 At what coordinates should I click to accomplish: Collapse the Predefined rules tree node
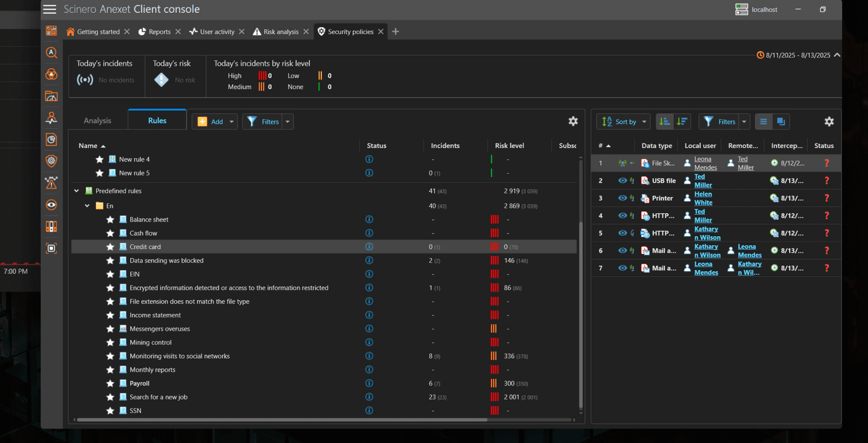(x=76, y=191)
